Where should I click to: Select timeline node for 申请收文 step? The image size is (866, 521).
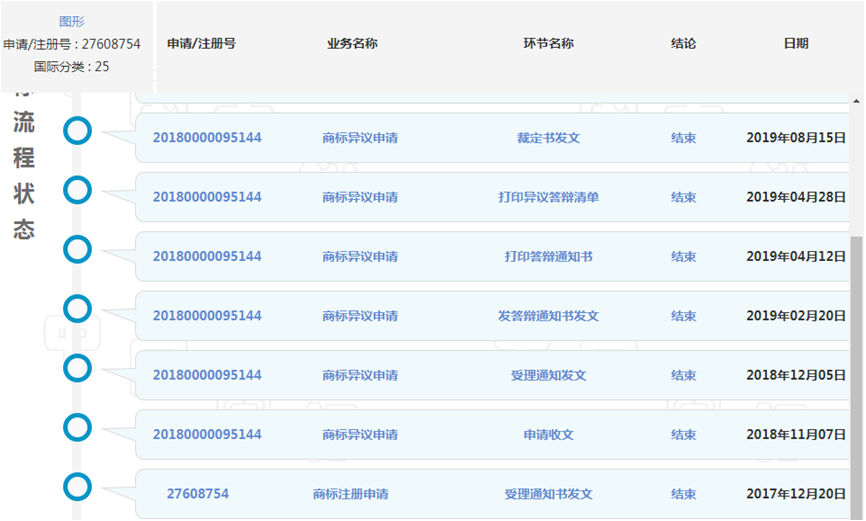tap(78, 427)
